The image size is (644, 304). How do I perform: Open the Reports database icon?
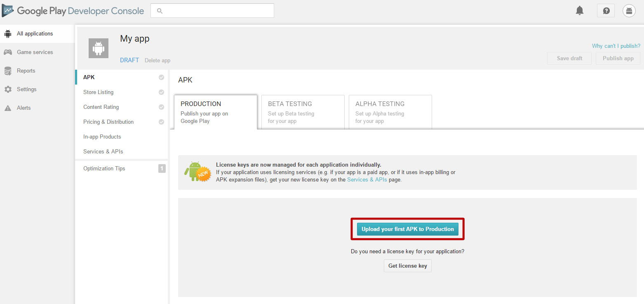[8, 71]
